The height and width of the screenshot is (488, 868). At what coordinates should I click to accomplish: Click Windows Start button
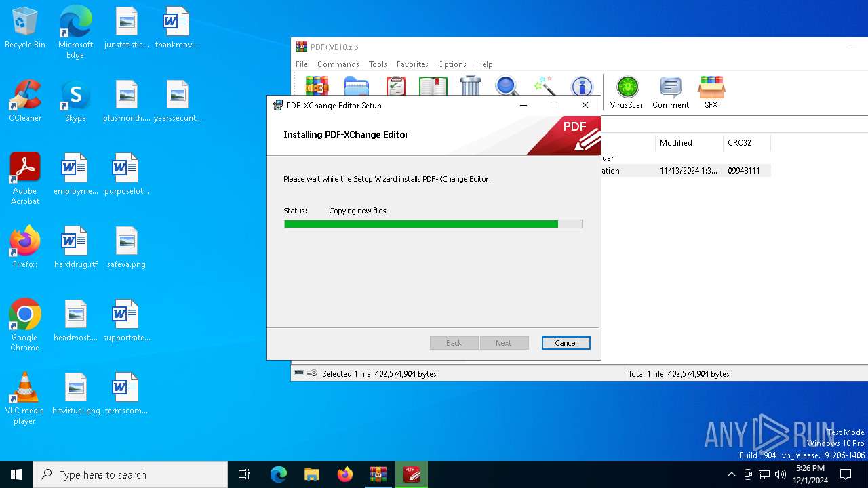coord(16,474)
